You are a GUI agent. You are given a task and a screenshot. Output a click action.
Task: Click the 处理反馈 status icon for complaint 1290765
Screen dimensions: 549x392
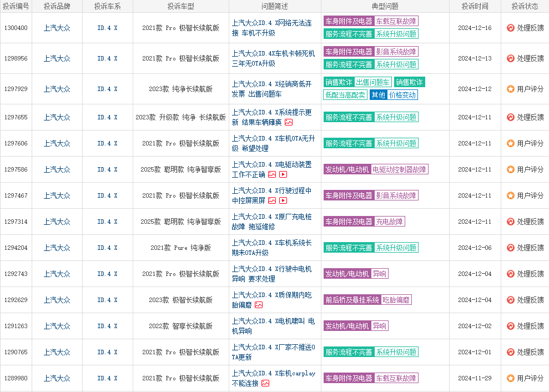tap(511, 352)
